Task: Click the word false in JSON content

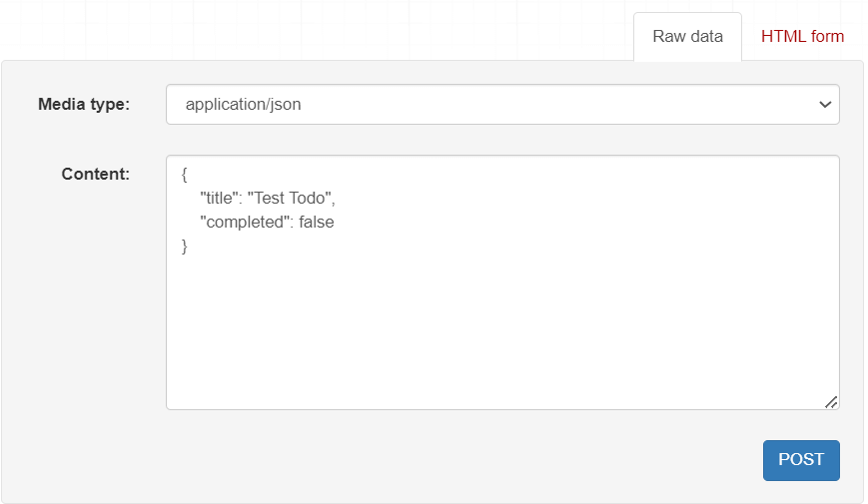Action: (316, 223)
